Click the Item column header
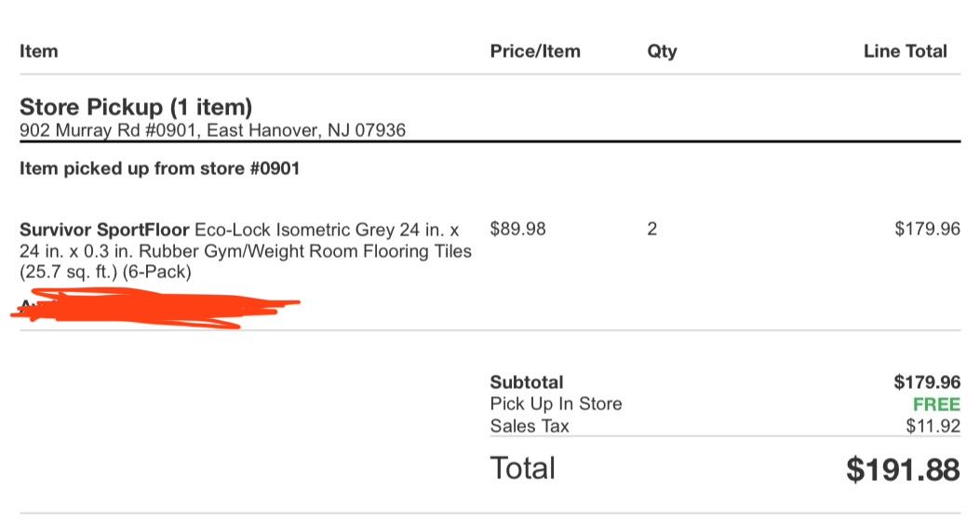Image resolution: width=980 pixels, height=520 pixels. click(x=38, y=51)
